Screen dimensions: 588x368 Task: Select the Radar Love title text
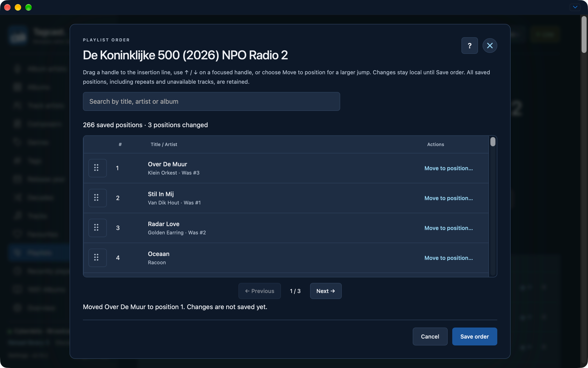pos(164,224)
